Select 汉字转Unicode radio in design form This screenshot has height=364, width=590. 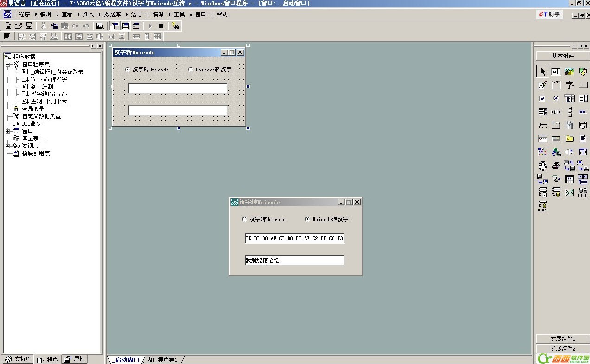(147, 70)
